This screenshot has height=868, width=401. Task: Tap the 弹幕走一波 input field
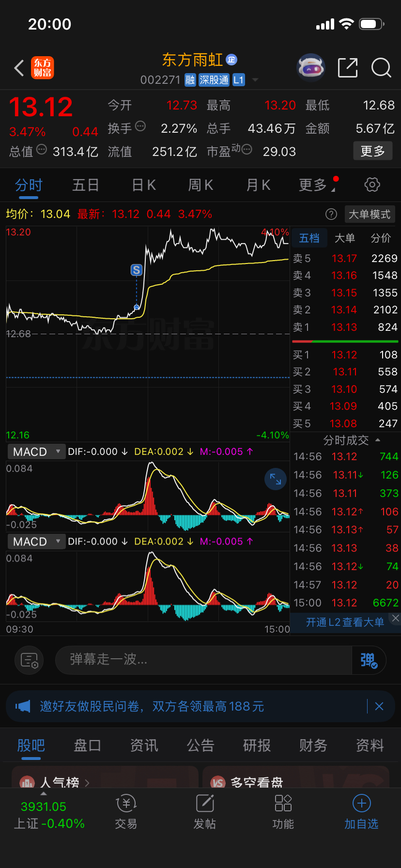(x=203, y=660)
